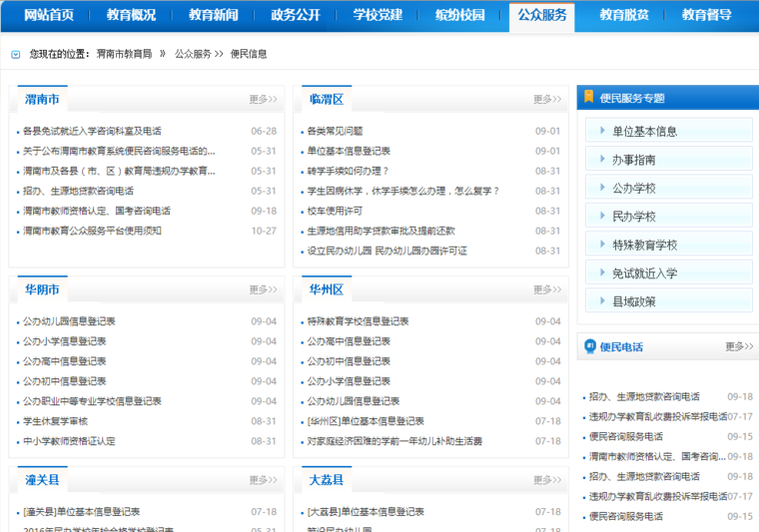The width and height of the screenshot is (759, 532).
Task: Click the location dropdown icon beside 您现在的位置
Action: [x=16, y=54]
